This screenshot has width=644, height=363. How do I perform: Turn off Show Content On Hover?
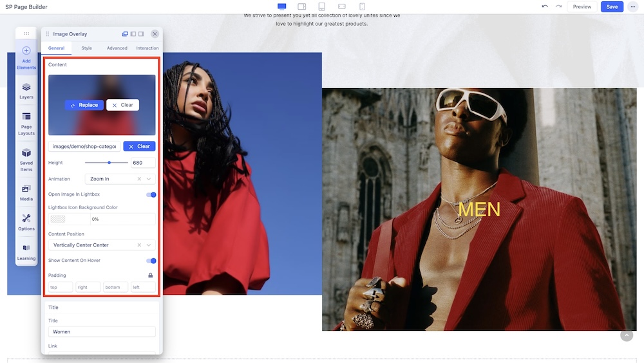click(x=151, y=261)
